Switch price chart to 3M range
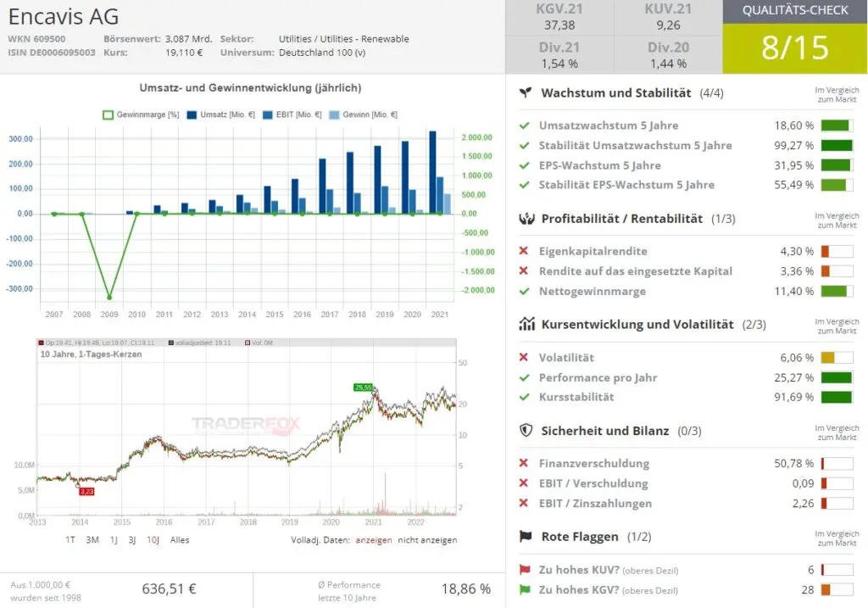This screenshot has height=608, width=868. (92, 540)
